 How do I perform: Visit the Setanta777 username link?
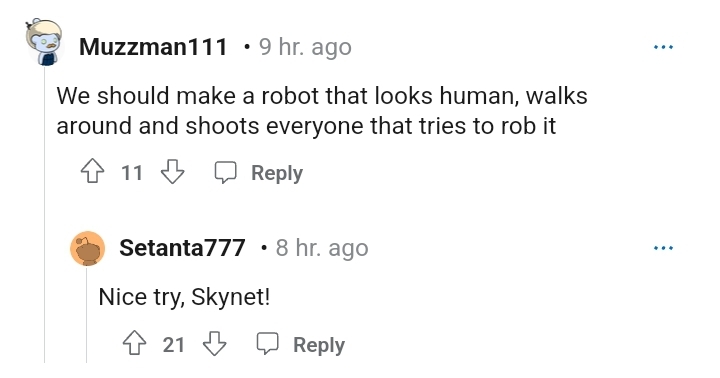click(182, 248)
